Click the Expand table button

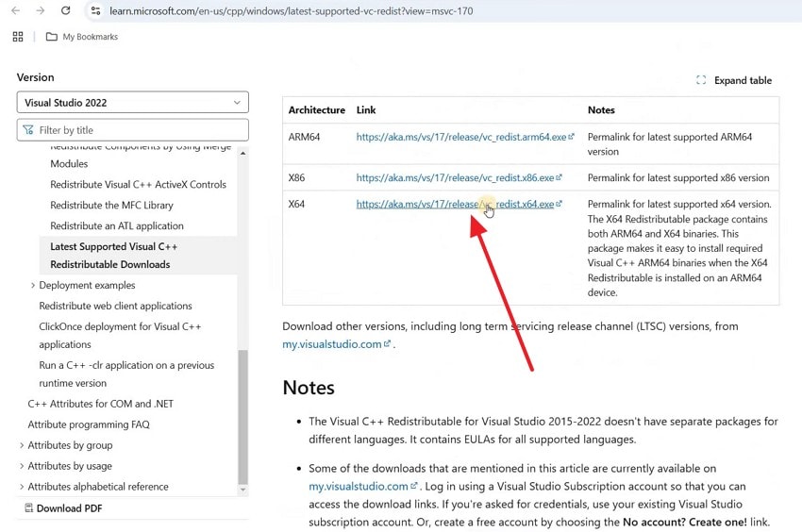734,80
